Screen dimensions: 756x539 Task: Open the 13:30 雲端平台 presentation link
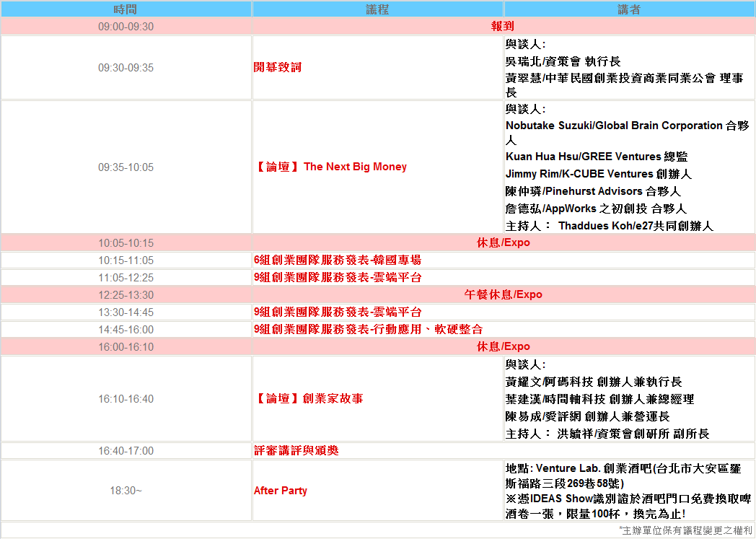click(x=337, y=312)
